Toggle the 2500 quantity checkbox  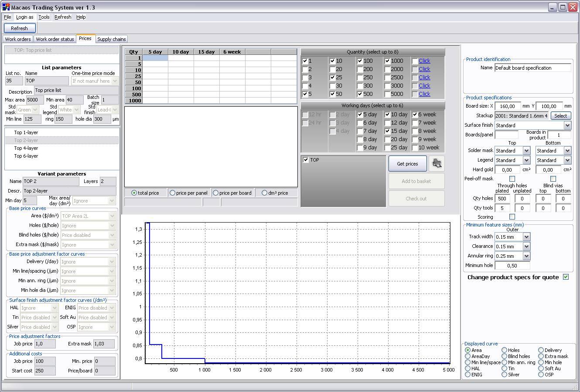point(388,78)
